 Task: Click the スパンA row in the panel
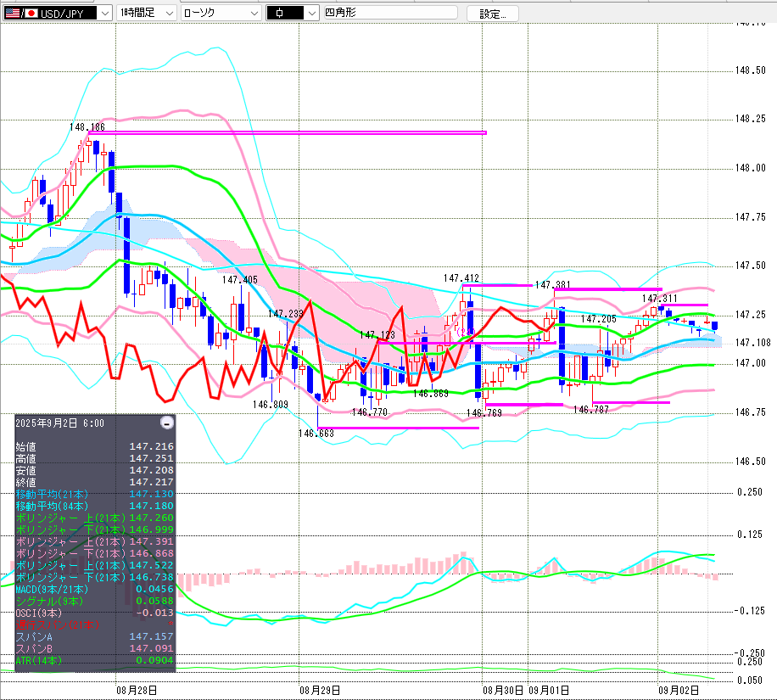pyautogui.click(x=95, y=637)
